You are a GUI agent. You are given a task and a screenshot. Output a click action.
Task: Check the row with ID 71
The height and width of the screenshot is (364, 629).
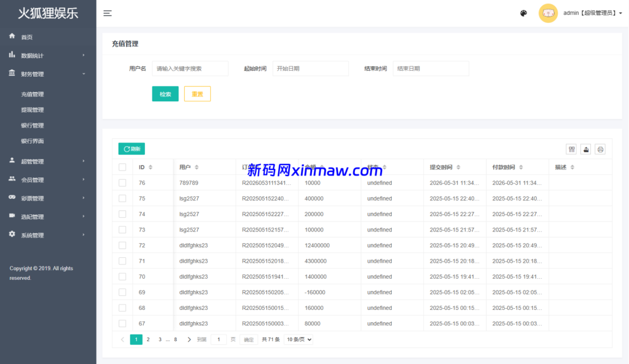(x=122, y=261)
